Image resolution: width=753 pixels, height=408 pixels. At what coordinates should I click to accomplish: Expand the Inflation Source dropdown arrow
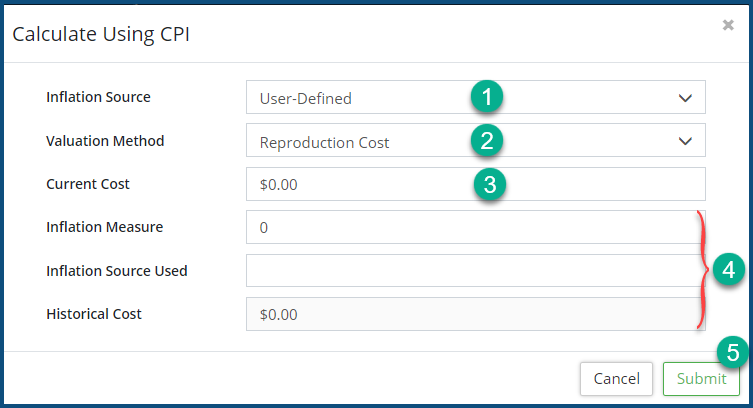685,98
